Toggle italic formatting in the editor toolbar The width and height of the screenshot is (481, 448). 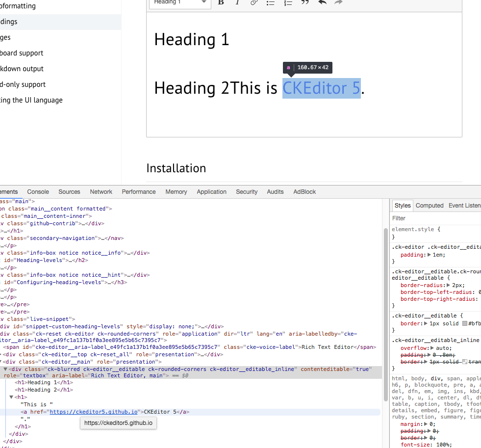tap(237, 2)
